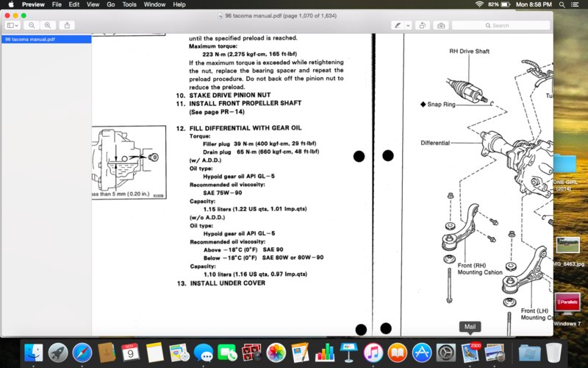
Task: Open the Share button in Preview toolbar
Action: [67, 25]
